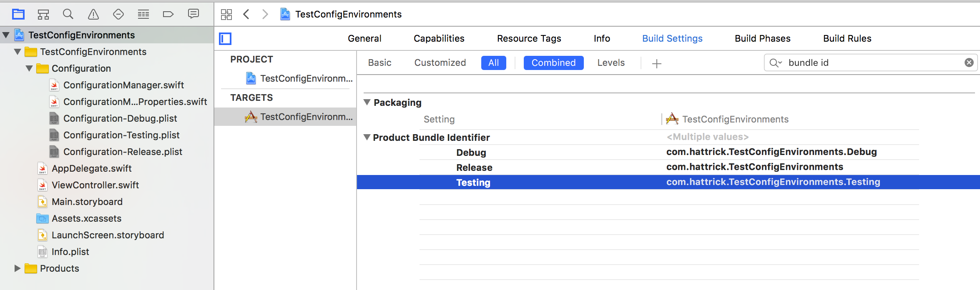This screenshot has height=290, width=980.
Task: Click the Debug configuration row label
Action: tap(471, 152)
